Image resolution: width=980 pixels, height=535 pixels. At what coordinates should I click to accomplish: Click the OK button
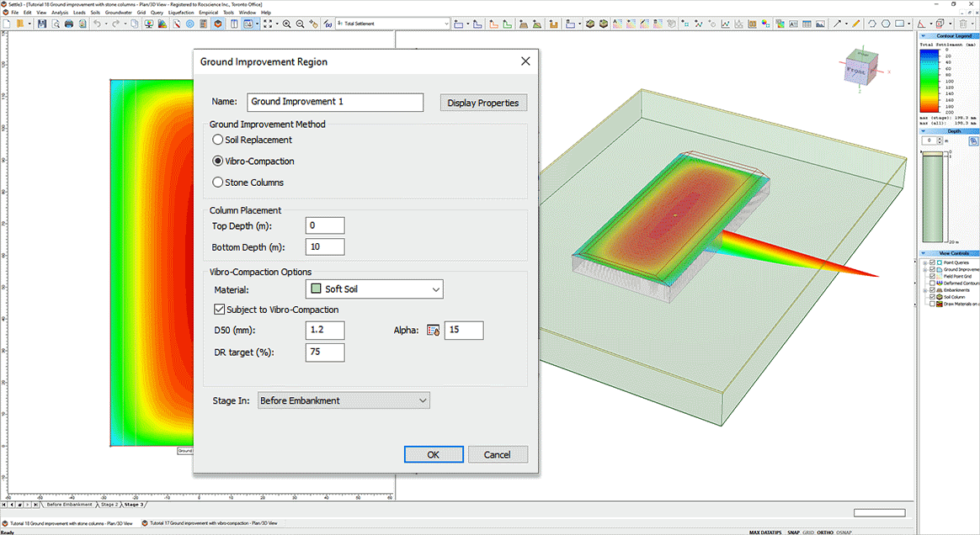tap(433, 454)
